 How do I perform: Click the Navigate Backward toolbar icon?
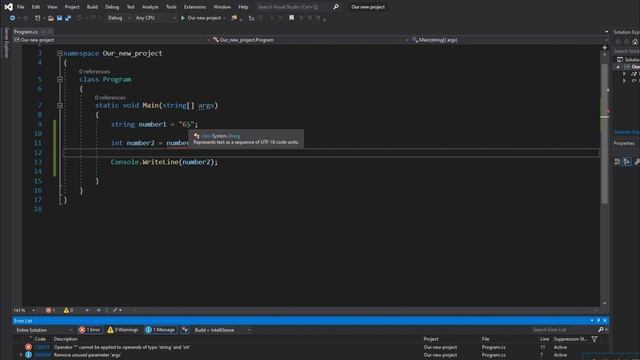pos(12,18)
